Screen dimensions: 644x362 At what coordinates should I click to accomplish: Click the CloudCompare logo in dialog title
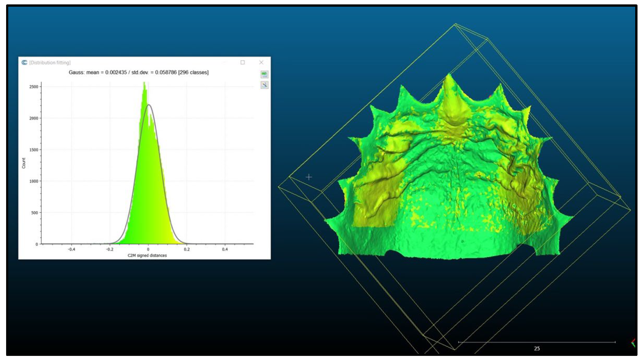pyautogui.click(x=24, y=62)
